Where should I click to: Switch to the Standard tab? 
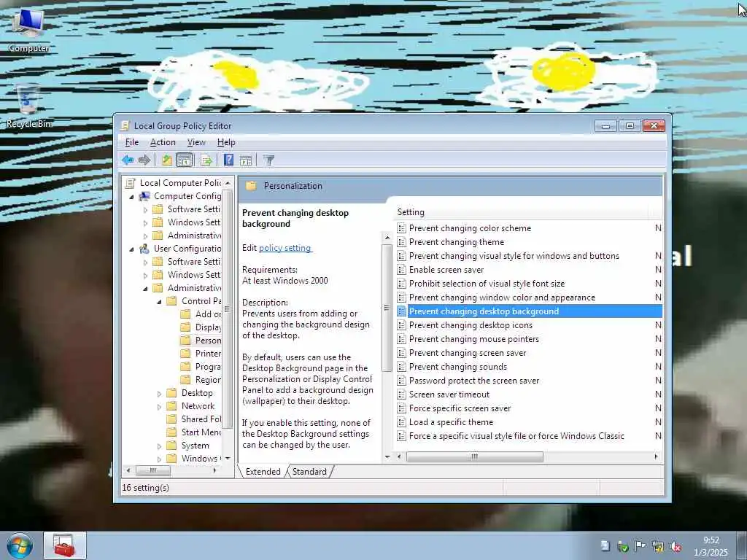pos(309,472)
